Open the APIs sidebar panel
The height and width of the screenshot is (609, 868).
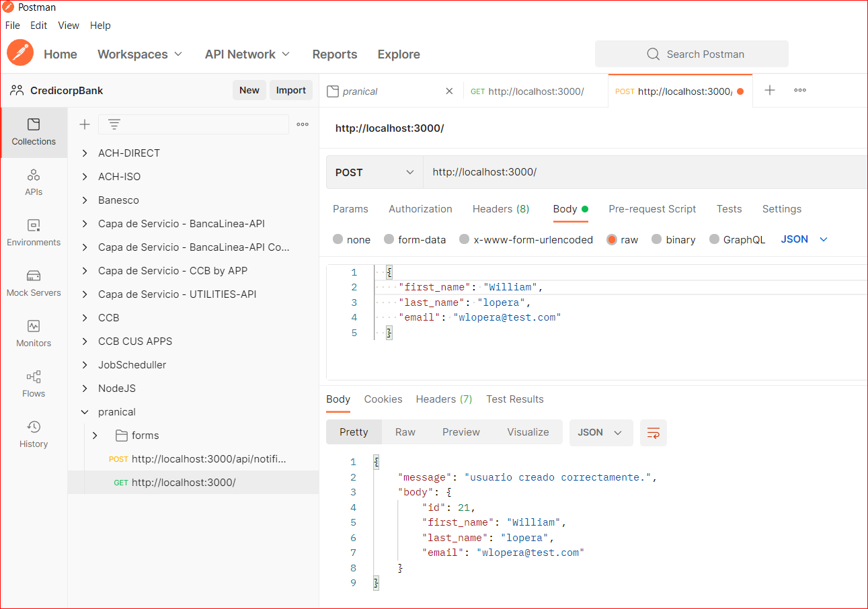(34, 183)
